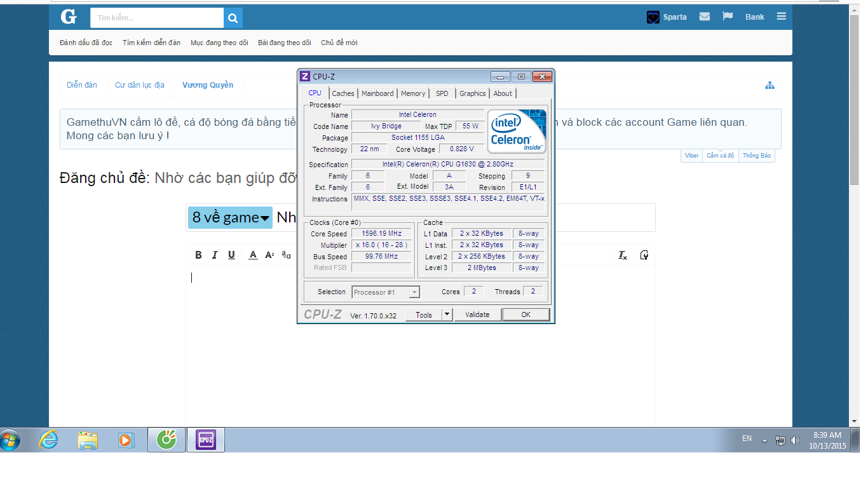This screenshot has height=488, width=868.
Task: Click 'Tìm kiếm diễn đàn' link
Action: tap(151, 43)
